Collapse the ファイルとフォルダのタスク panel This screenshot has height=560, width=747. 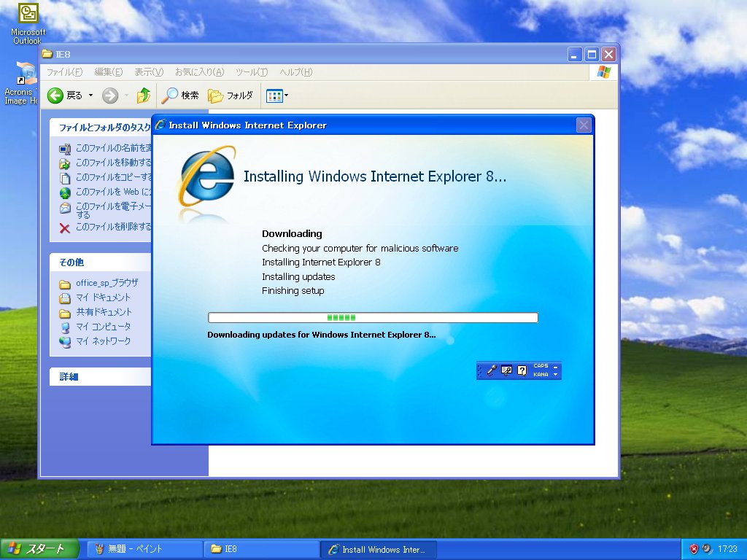100,128
